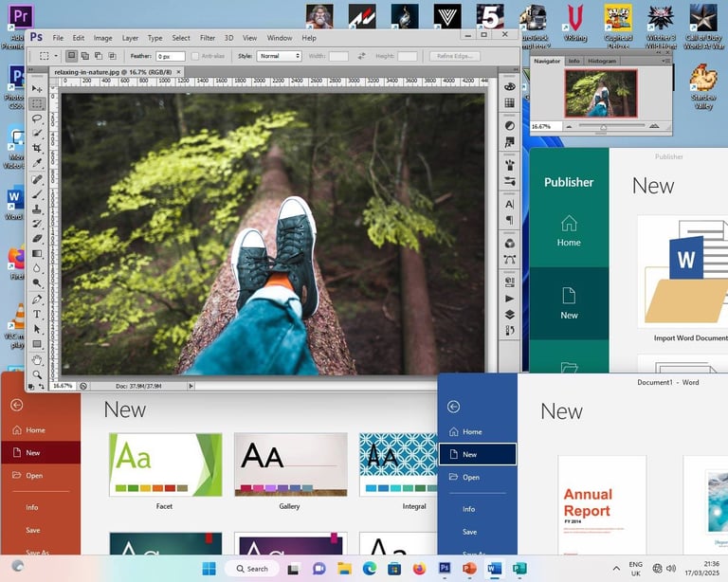Swap width and height values
The width and height of the screenshot is (728, 582).
tap(362, 56)
